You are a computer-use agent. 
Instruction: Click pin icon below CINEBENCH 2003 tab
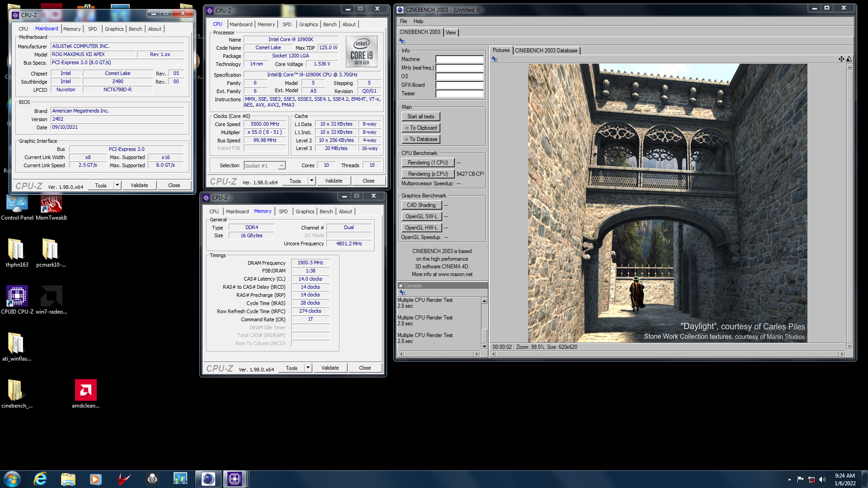[x=402, y=41]
